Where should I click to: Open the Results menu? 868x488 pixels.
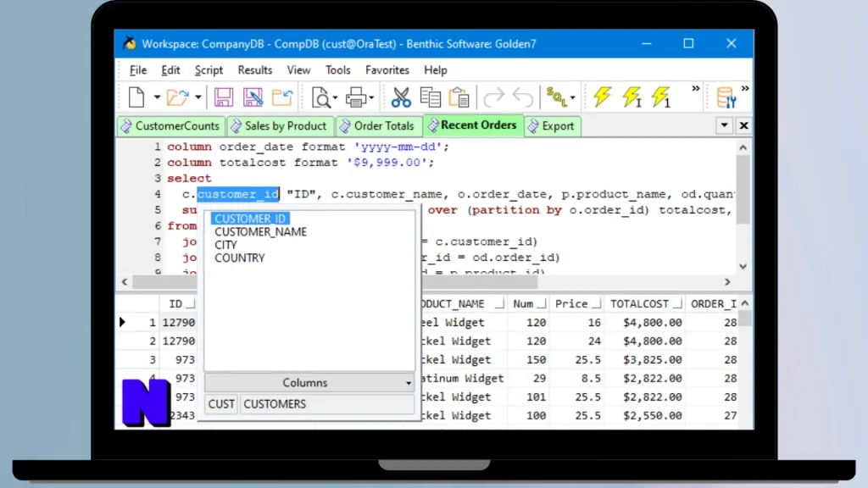coord(254,70)
